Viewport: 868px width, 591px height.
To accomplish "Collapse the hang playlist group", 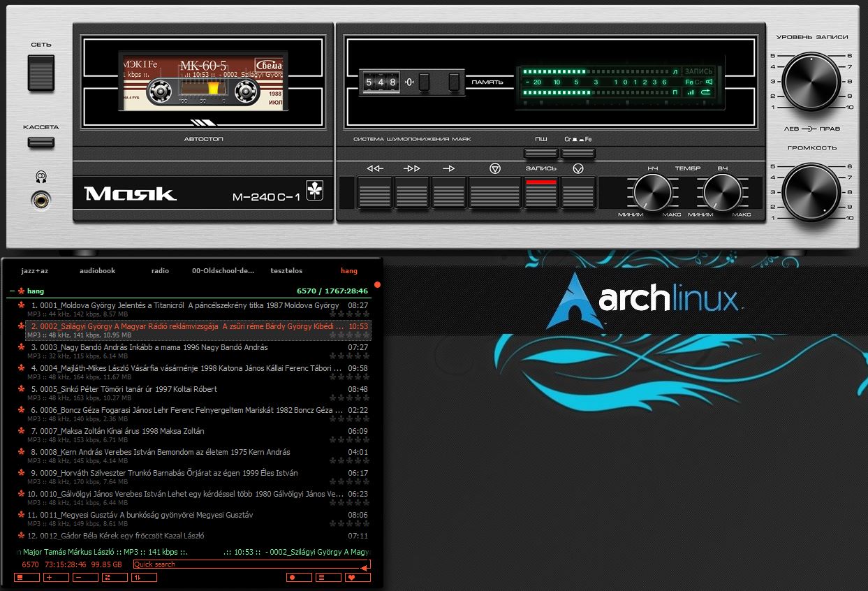I will [12, 291].
